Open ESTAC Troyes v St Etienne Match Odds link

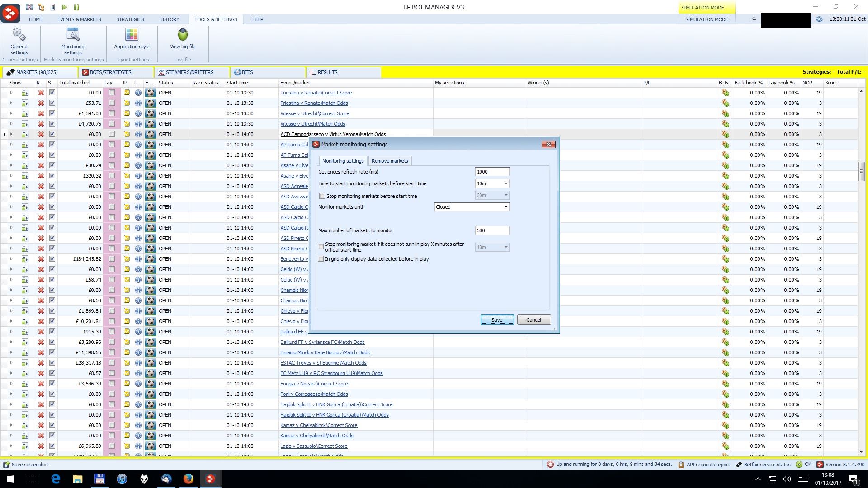tap(323, 363)
